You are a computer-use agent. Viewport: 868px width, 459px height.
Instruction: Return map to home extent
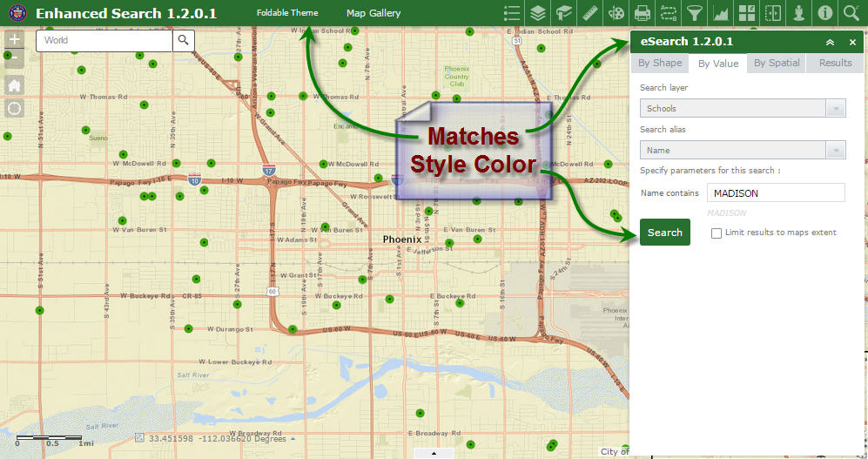[x=15, y=85]
